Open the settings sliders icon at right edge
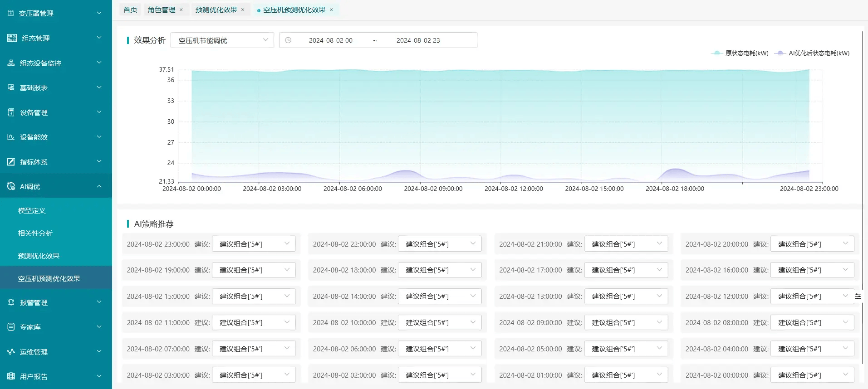The width and height of the screenshot is (868, 389). click(x=858, y=296)
